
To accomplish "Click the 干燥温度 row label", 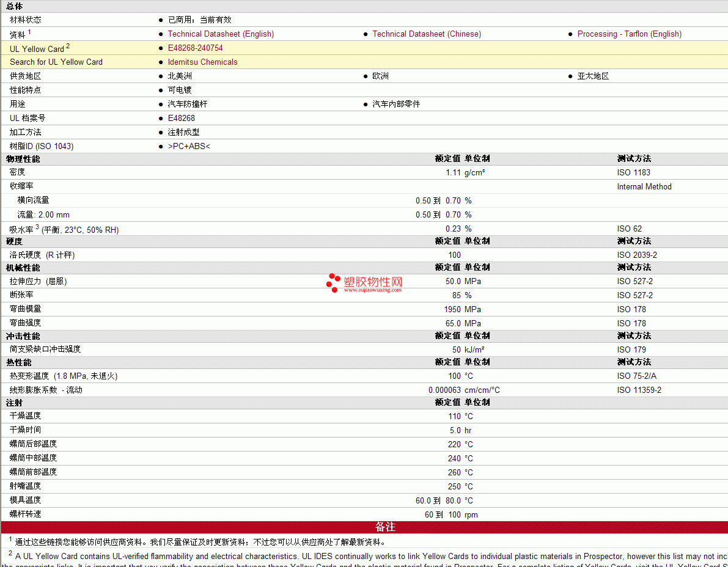I will click(25, 415).
